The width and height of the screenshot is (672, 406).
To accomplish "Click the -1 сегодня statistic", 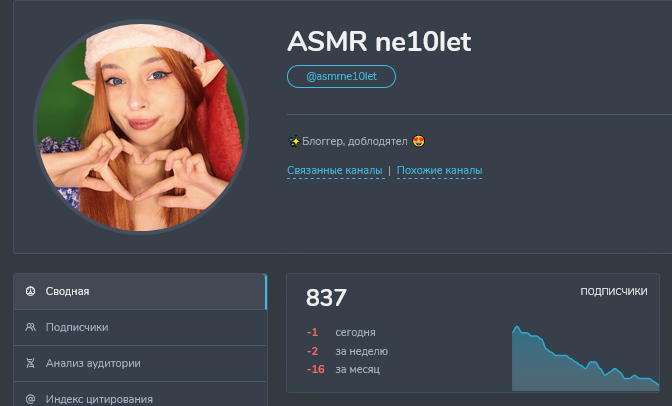I will coord(341,332).
